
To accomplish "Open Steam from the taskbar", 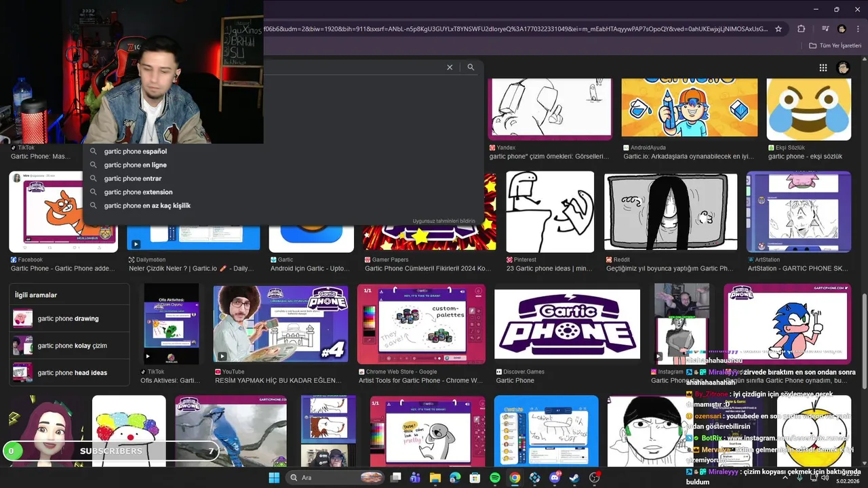I will [x=574, y=478].
